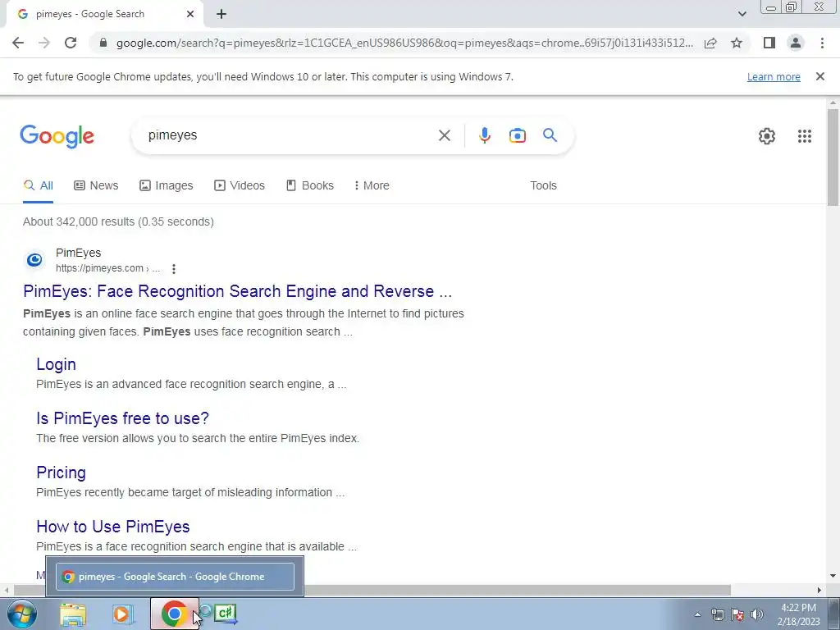The height and width of the screenshot is (630, 840).
Task: Show hidden system tray icons
Action: click(x=697, y=614)
